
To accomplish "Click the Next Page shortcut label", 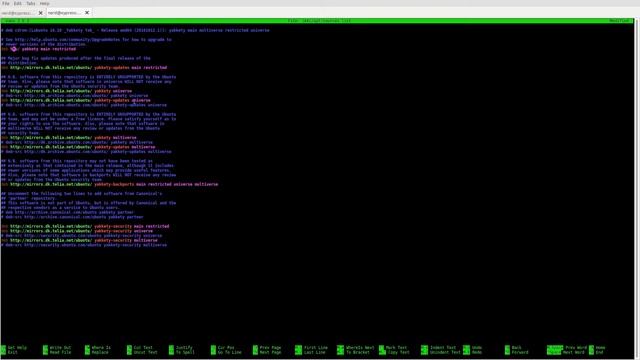I will (x=270, y=352).
